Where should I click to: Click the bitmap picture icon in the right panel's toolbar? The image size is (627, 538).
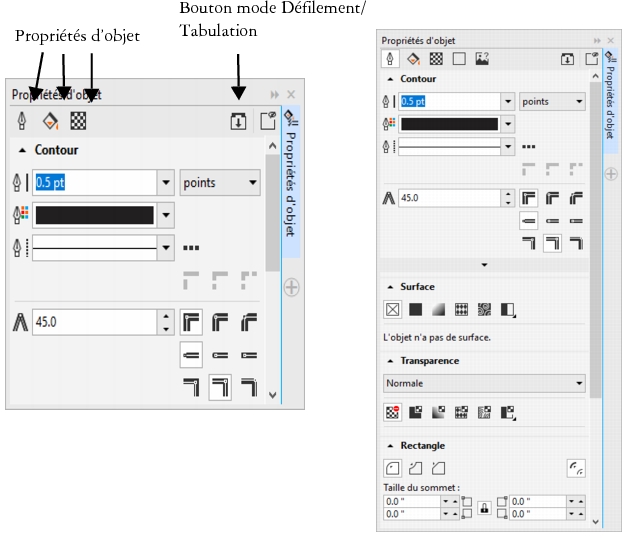(x=481, y=59)
